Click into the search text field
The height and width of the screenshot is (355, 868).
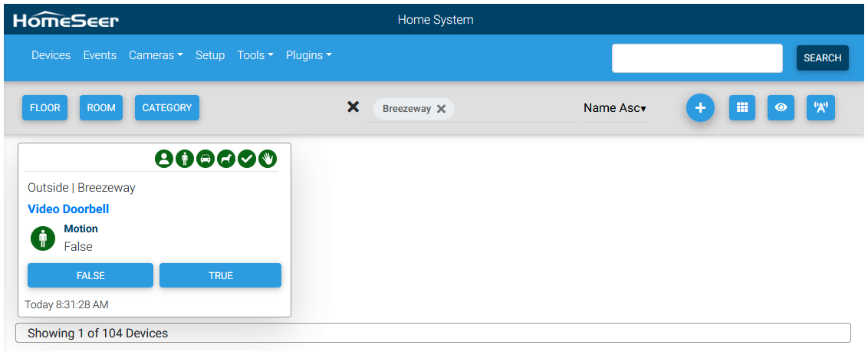(696, 58)
